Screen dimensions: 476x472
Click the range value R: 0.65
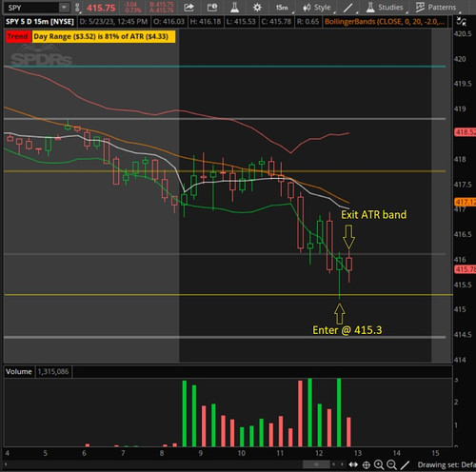[x=307, y=22]
